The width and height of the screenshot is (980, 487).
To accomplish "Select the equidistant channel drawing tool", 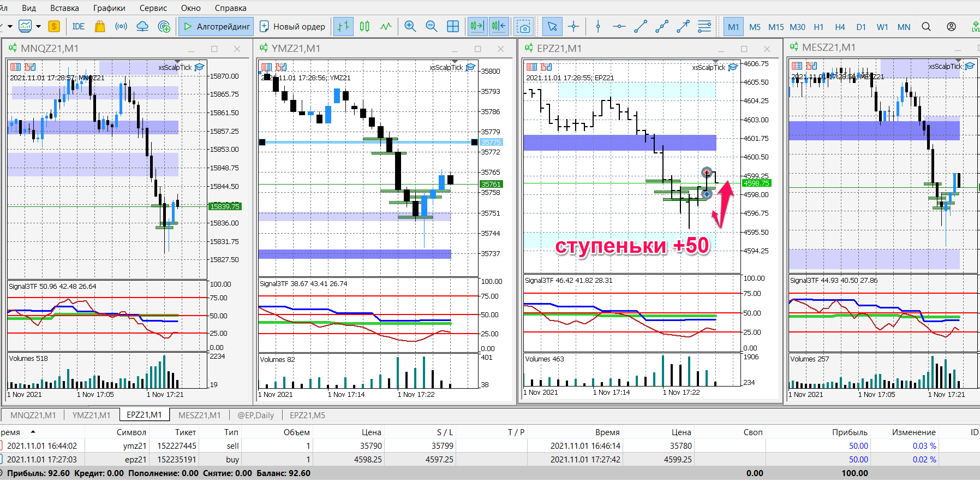I will 662,26.
